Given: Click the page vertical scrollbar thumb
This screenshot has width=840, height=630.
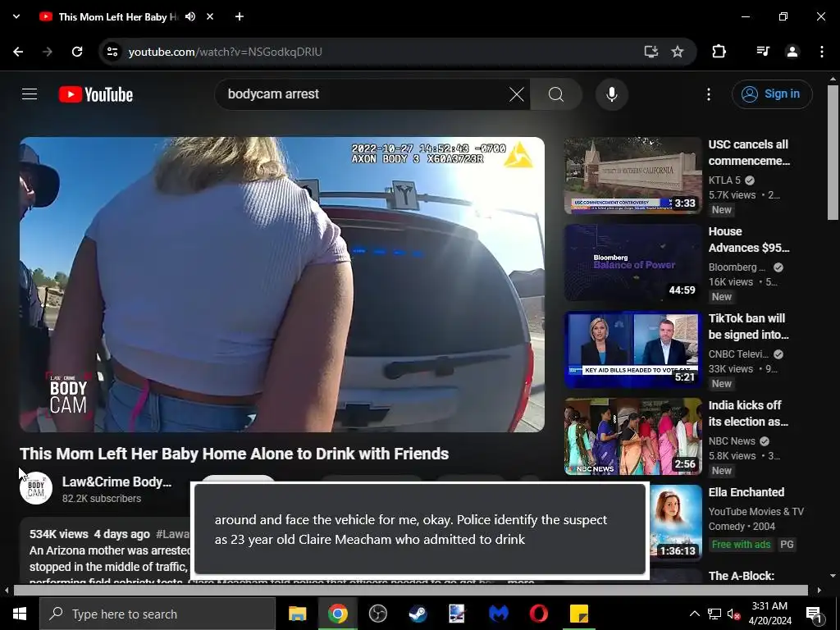Looking at the screenshot, I should click(x=833, y=152).
